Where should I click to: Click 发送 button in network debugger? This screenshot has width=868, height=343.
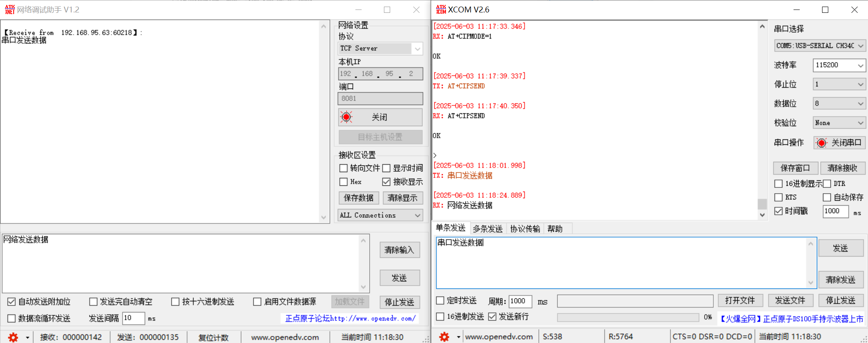click(x=400, y=278)
